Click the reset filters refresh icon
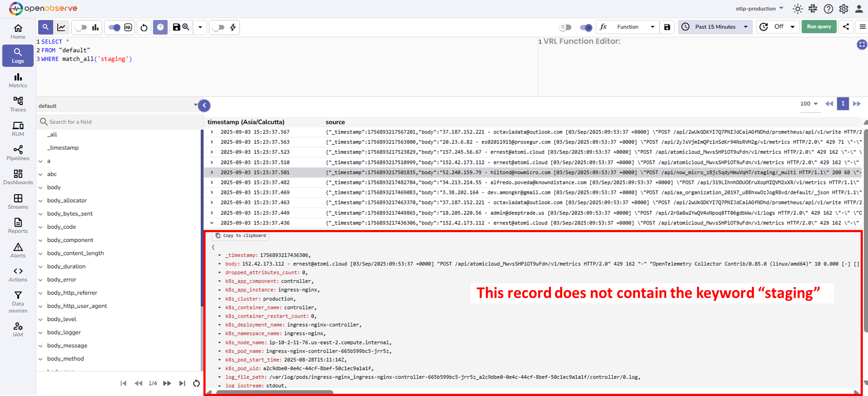 click(x=144, y=27)
